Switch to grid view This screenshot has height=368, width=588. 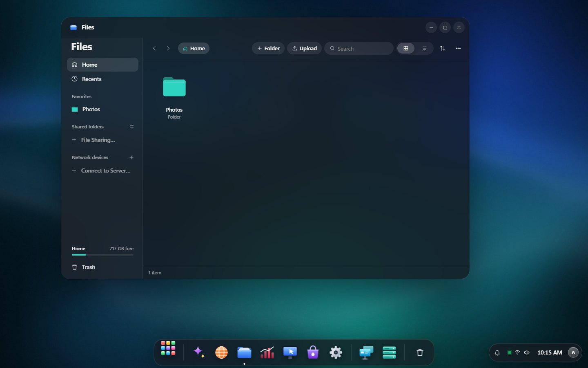click(x=406, y=48)
